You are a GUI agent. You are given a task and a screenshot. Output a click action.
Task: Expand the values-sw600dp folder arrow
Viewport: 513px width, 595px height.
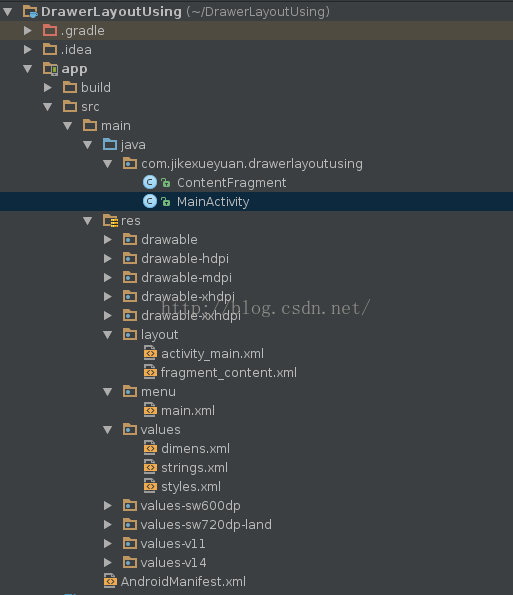tap(108, 505)
